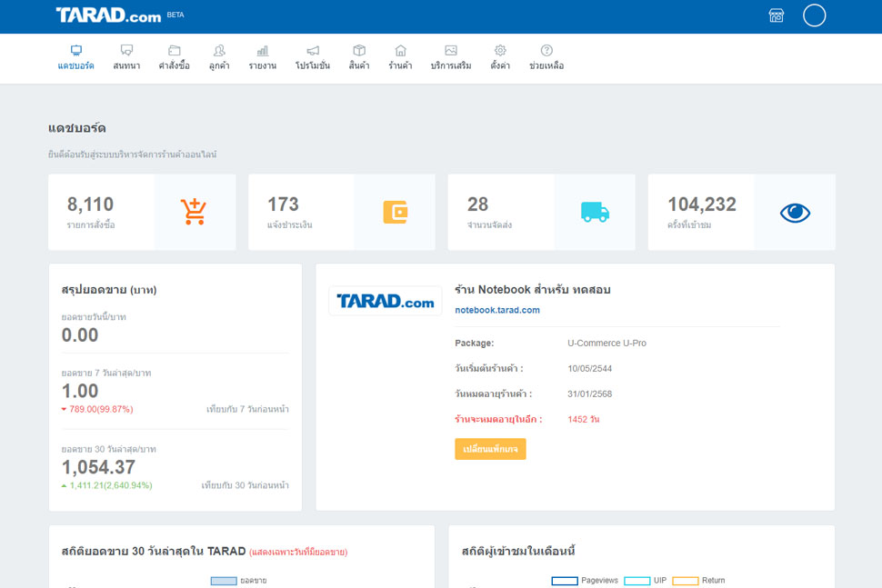Select the รายงาน menu label

click(x=263, y=65)
